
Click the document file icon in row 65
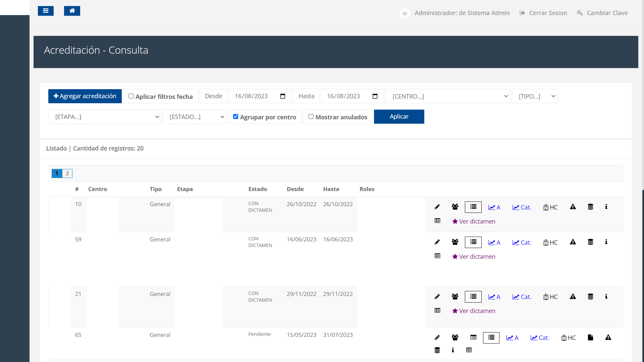[x=590, y=338]
